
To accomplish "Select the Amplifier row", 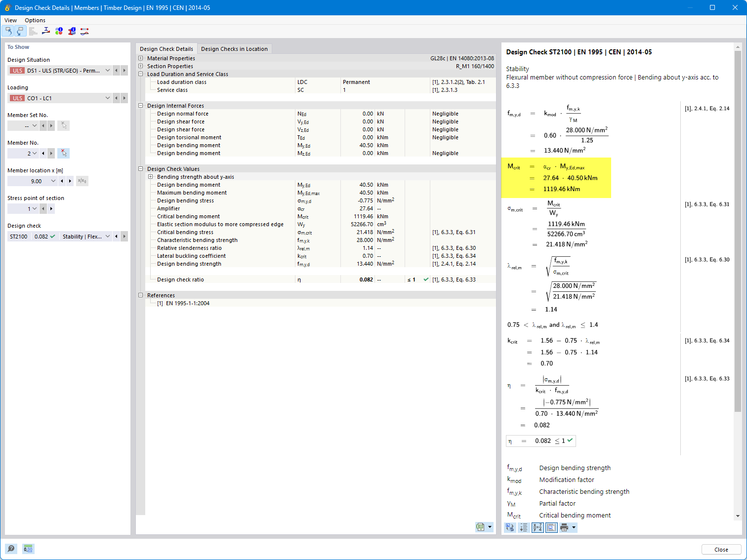I will point(321,208).
